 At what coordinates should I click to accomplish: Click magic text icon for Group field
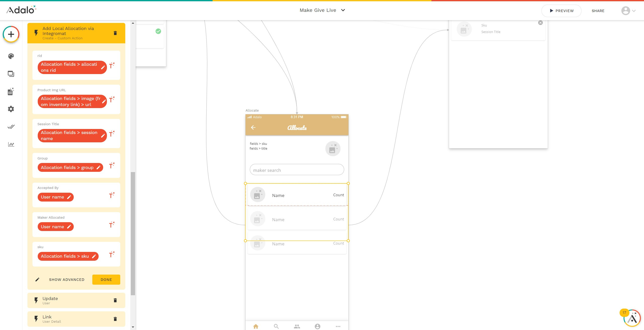112,166
